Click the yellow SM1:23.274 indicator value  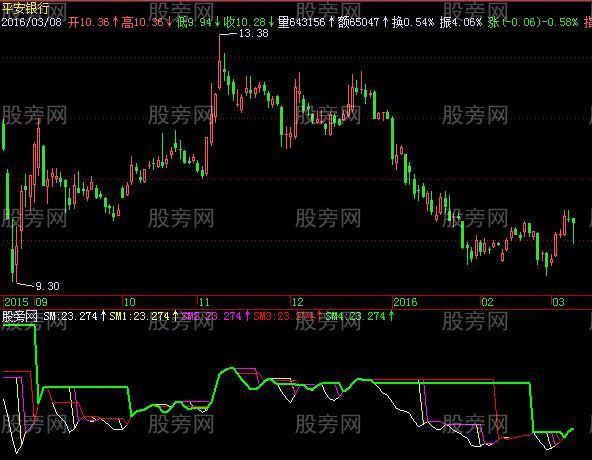pyautogui.click(x=140, y=316)
